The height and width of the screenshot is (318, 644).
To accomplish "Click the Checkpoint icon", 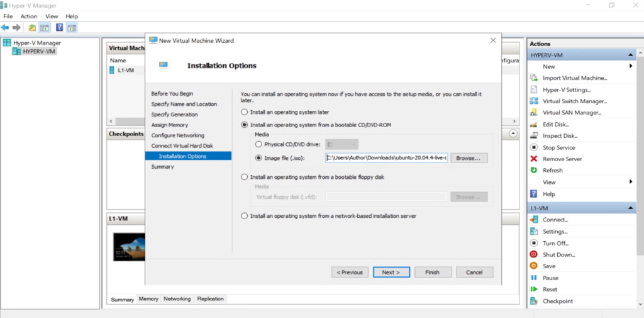I will click(534, 301).
